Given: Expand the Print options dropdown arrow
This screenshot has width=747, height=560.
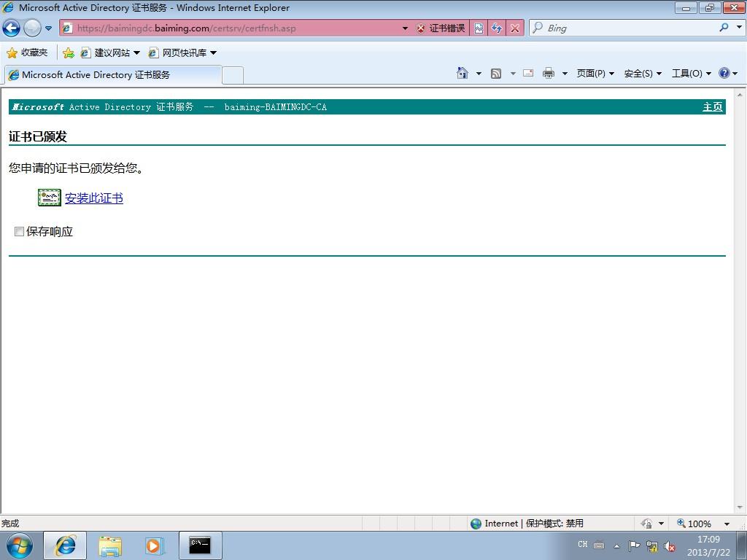Looking at the screenshot, I should (x=565, y=74).
